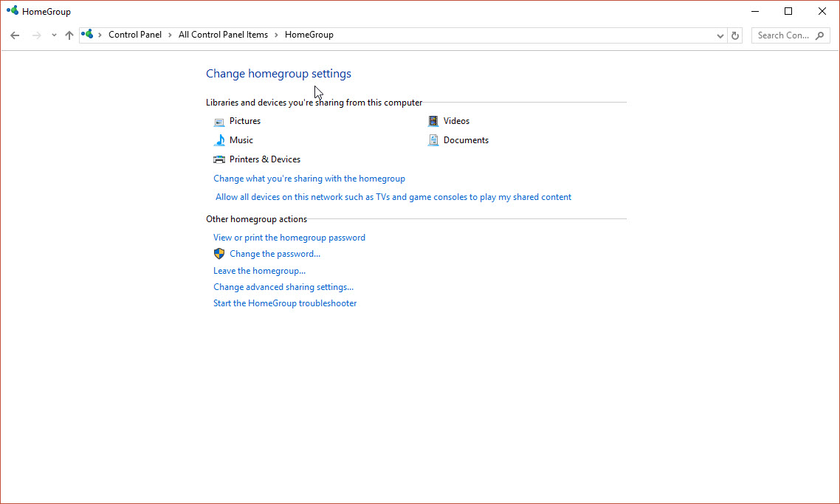Minimize the HomeGroup window
This screenshot has height=504, width=840.
[x=755, y=11]
